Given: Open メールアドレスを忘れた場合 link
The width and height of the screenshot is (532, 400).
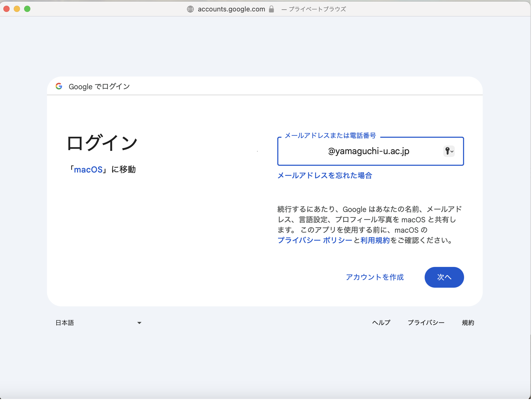Looking at the screenshot, I should [325, 176].
